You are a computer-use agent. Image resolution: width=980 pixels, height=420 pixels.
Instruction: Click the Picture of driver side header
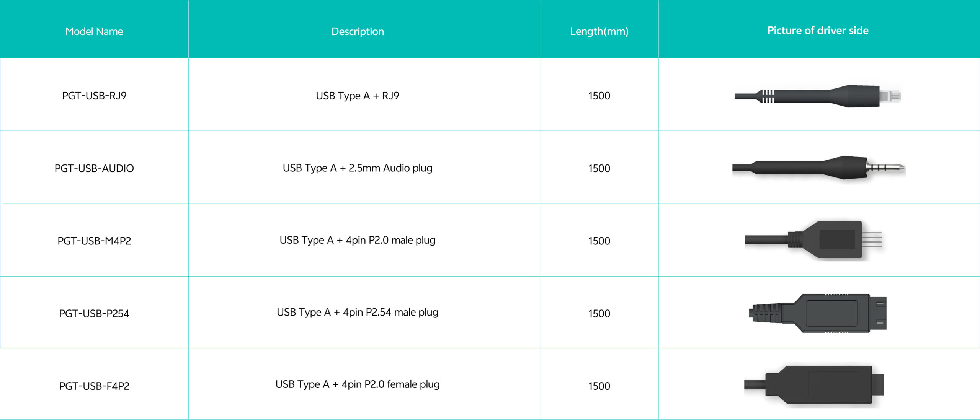[x=818, y=31]
